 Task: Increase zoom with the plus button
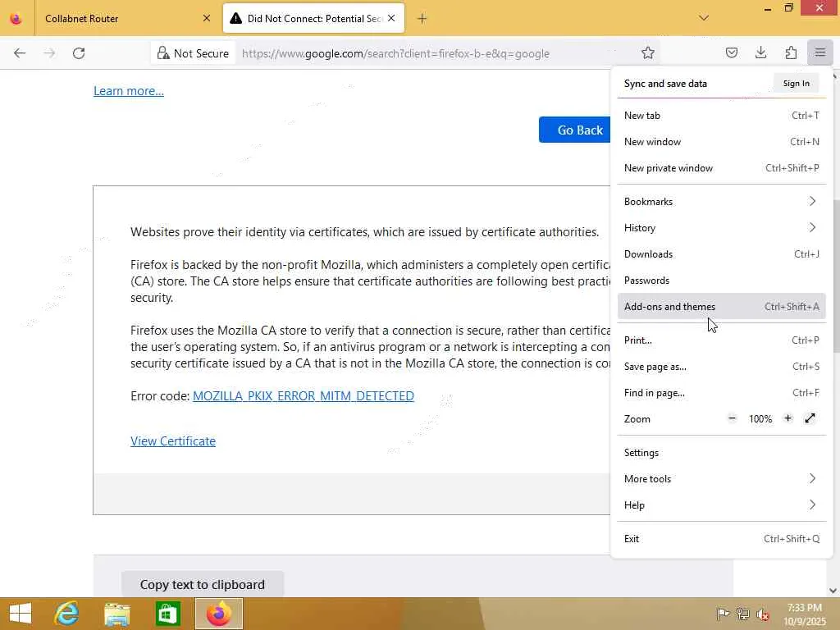[x=787, y=418]
